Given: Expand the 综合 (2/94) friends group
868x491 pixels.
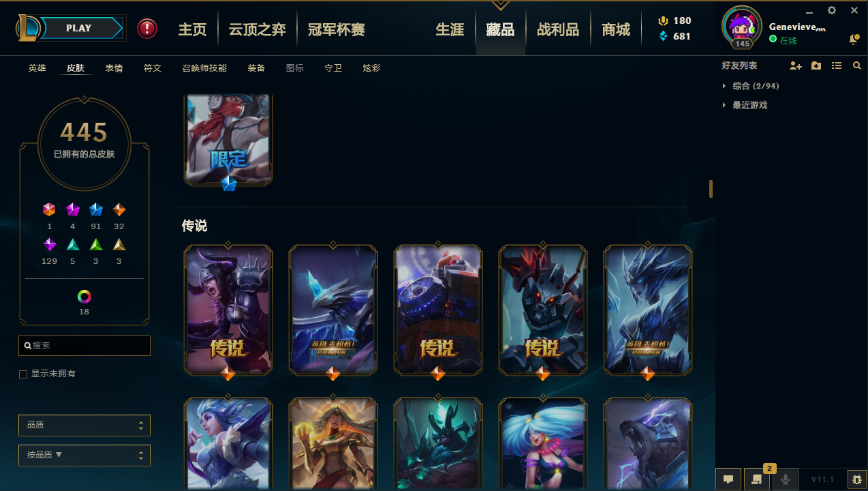Looking at the screenshot, I should pyautogui.click(x=751, y=86).
